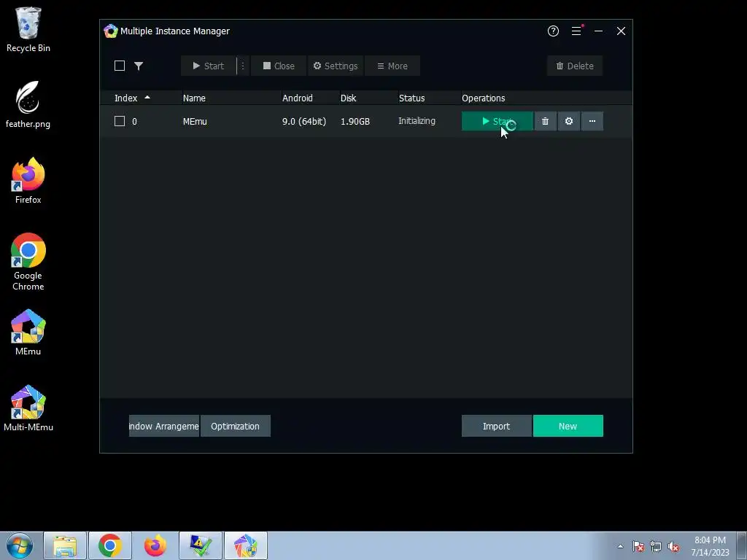Close the Multiple Instance Manager window
Image resolution: width=747 pixels, height=560 pixels.
pyautogui.click(x=621, y=31)
